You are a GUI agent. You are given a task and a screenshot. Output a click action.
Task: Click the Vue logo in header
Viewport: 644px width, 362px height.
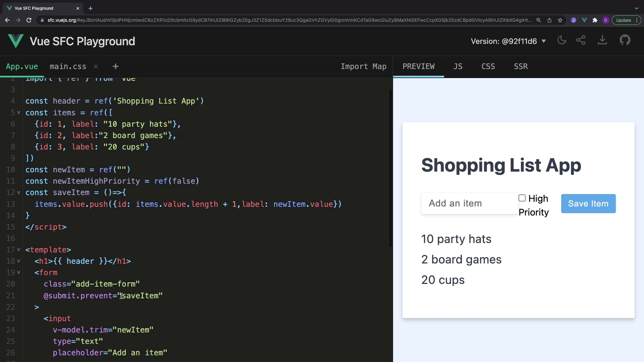click(x=15, y=41)
